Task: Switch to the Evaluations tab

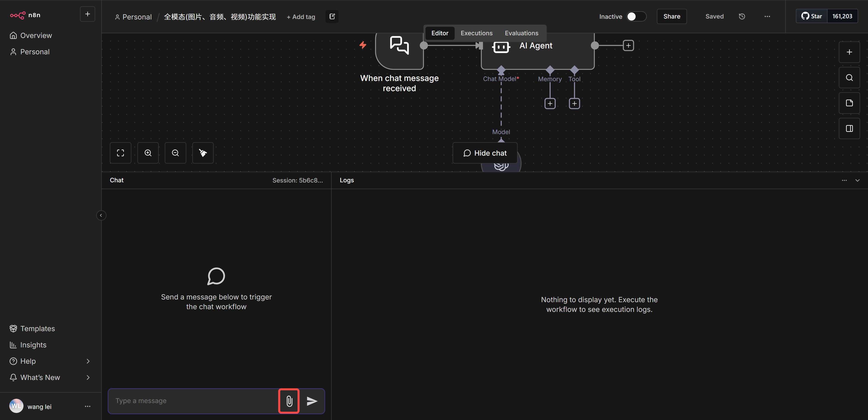Action: pyautogui.click(x=521, y=33)
